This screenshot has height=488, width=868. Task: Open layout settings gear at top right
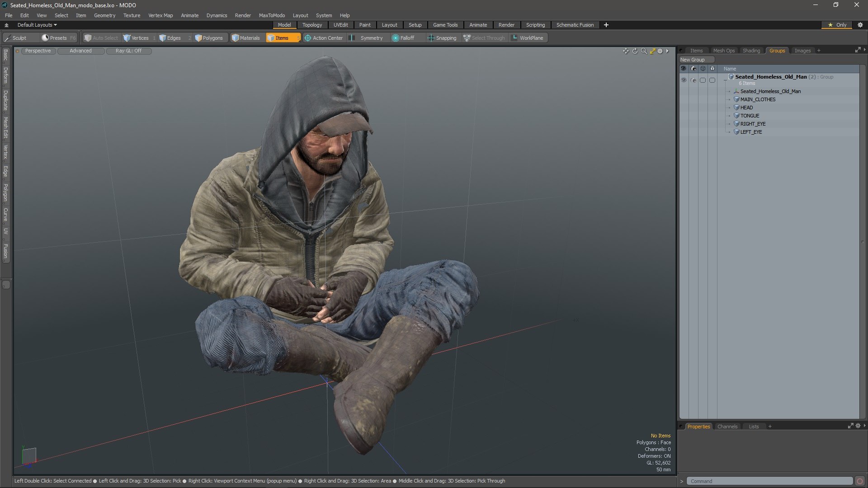860,25
